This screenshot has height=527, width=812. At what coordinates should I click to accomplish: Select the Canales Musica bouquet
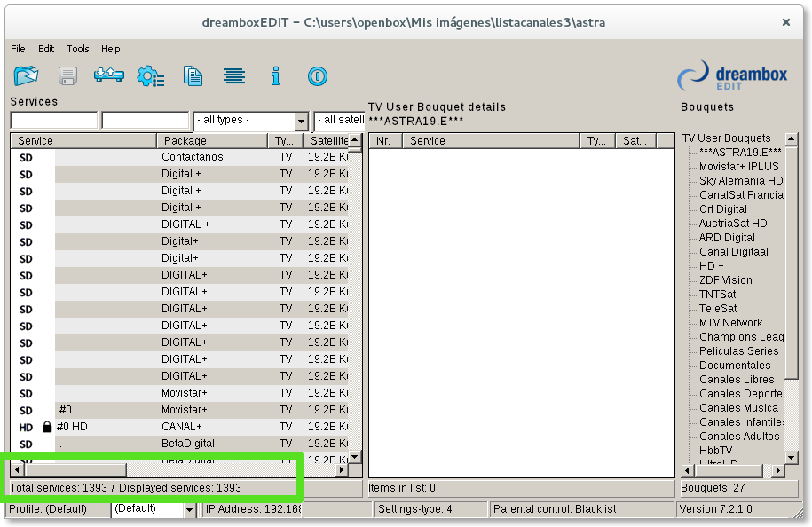738,408
